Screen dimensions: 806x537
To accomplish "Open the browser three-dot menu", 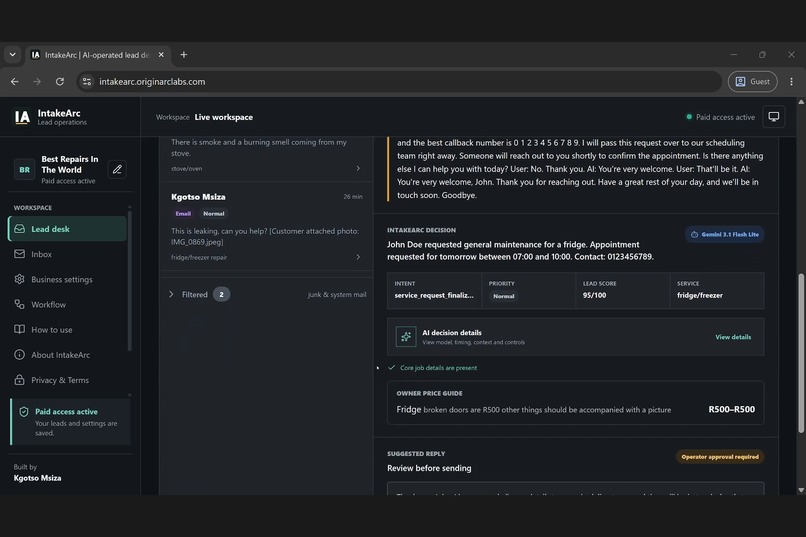I will click(792, 82).
